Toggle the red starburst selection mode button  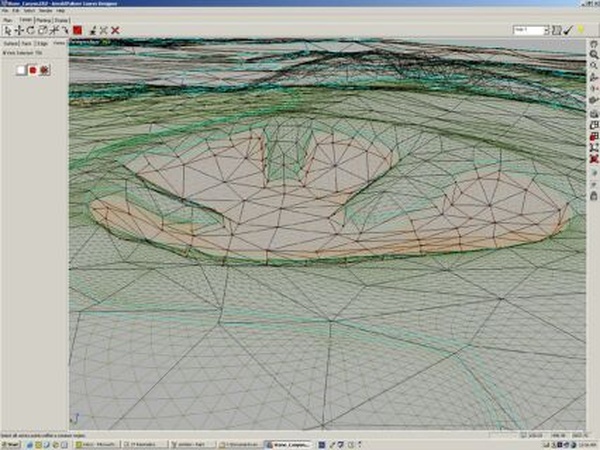click(x=45, y=70)
